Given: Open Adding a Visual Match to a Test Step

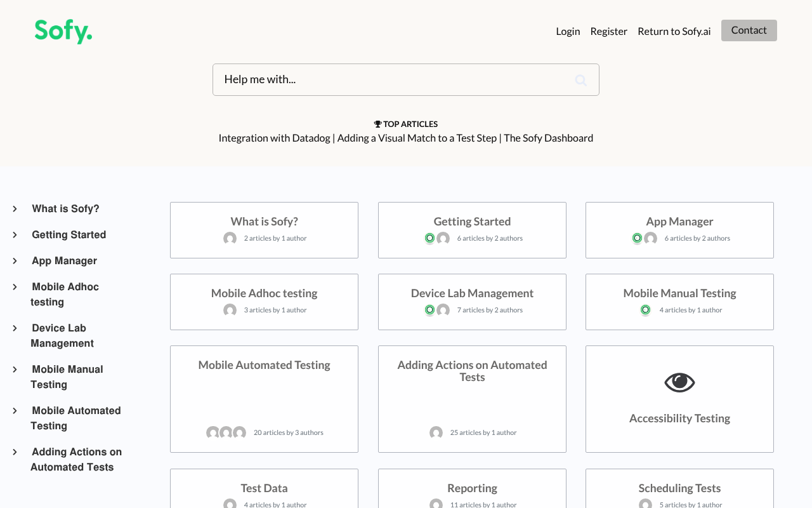Looking at the screenshot, I should click(x=417, y=138).
